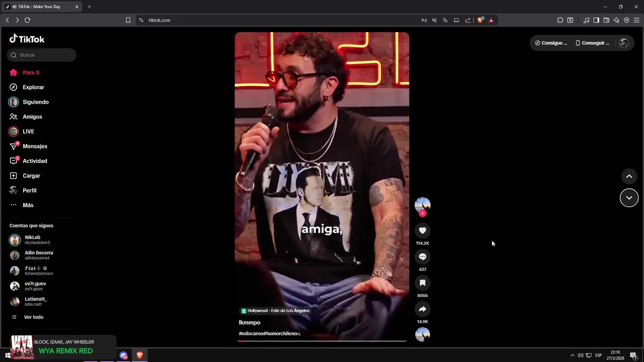Share the video with the arrow icon
Screen dimensions: 644x362
click(423, 309)
